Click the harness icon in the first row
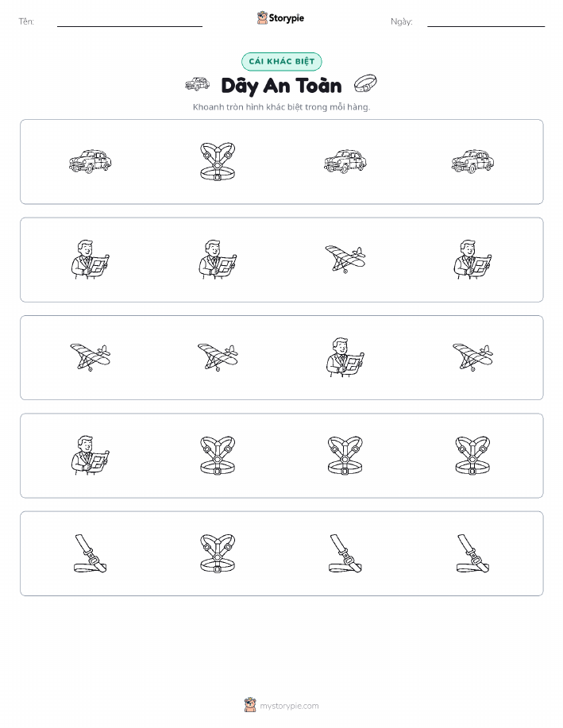 click(x=218, y=162)
